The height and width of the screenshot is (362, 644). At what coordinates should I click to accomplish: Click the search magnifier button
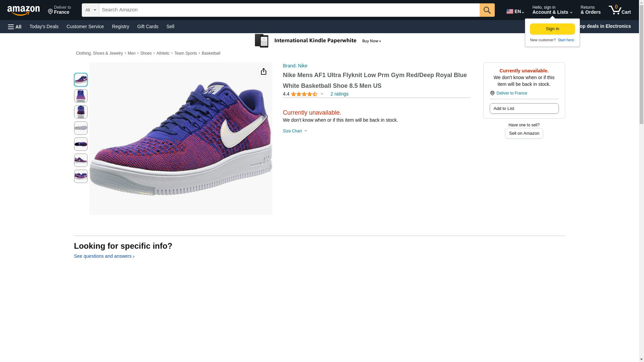click(487, 10)
